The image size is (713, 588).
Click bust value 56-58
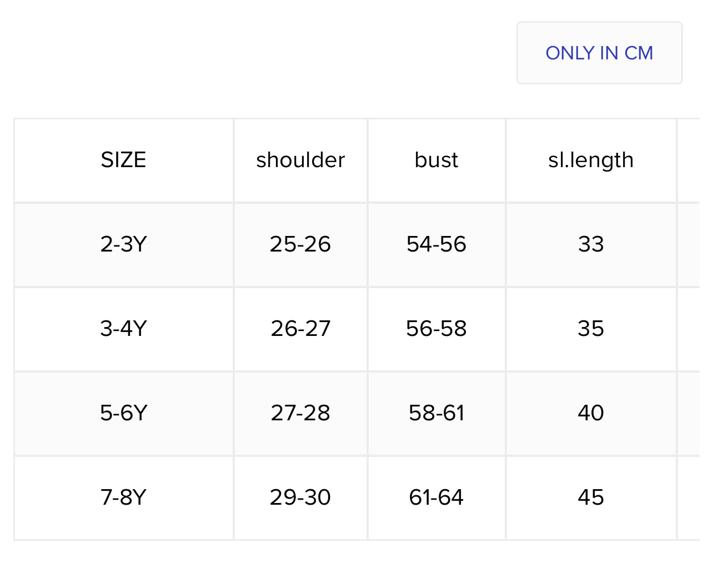(436, 329)
